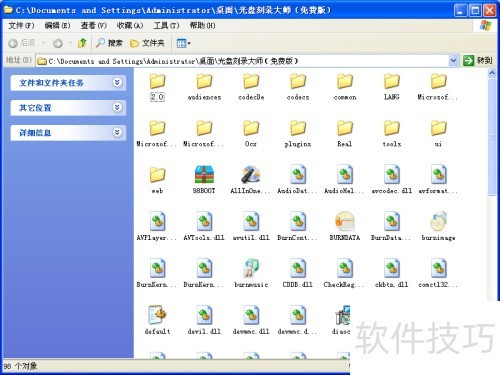Viewport: 500px width, 375px height.
Task: Open the audiences folder
Action: tap(204, 87)
